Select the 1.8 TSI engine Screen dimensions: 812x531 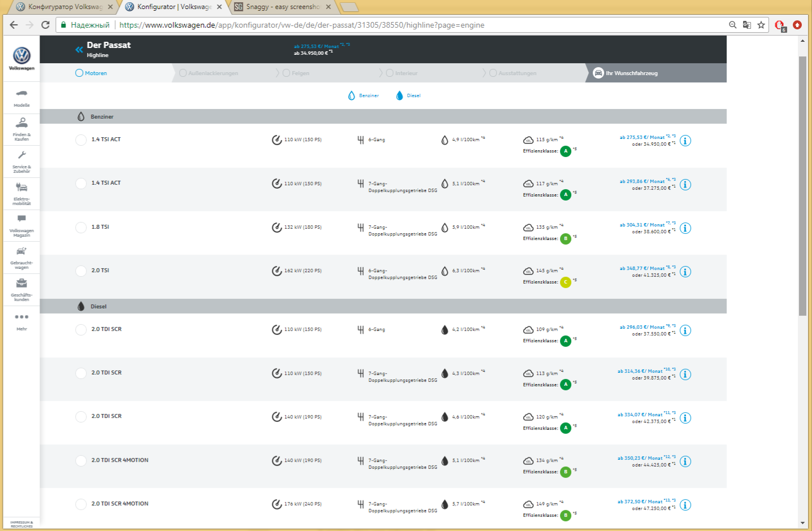click(81, 227)
